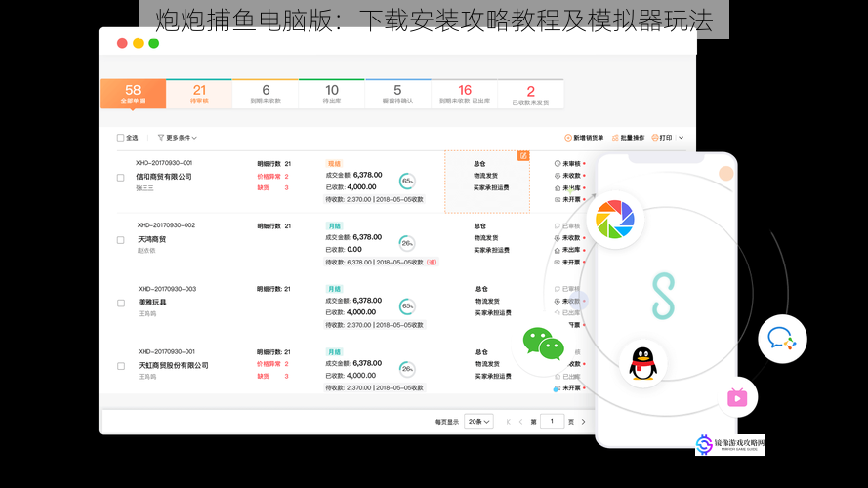Viewport: 868px width, 488px height.
Task: Check the 信和商贸有限公司 order checkbox
Action: 121,178
